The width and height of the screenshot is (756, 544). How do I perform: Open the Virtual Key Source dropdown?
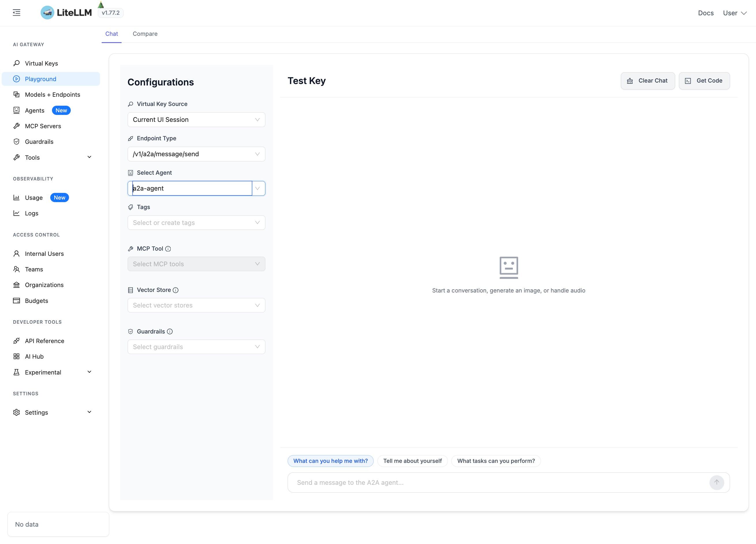196,120
